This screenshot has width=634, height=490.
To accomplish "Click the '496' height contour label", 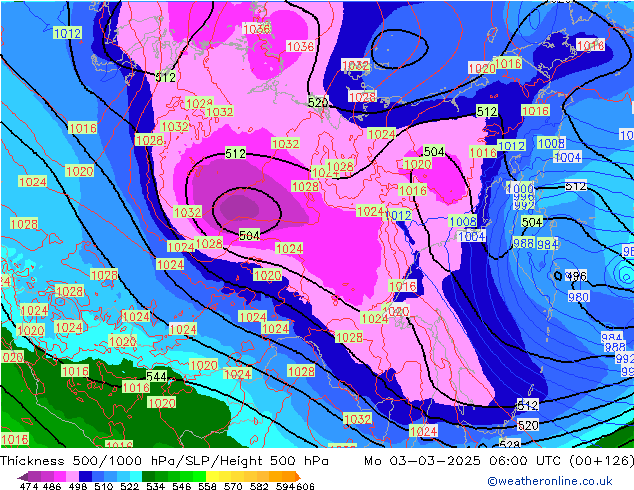I will [576, 276].
